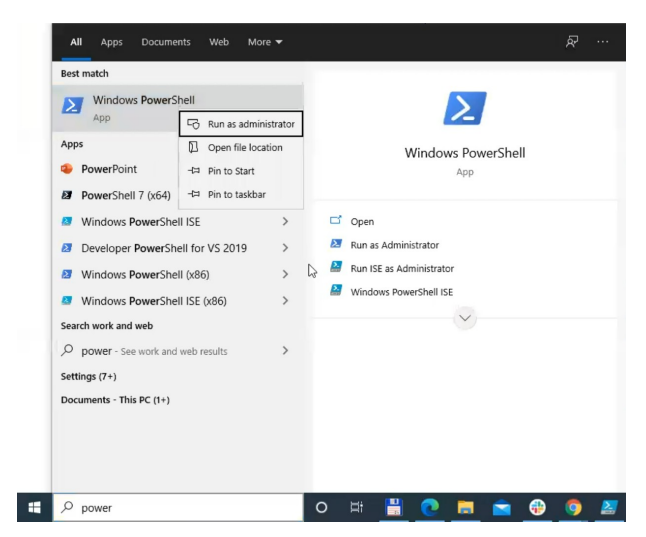Open PowerShell ISE icon on taskbar

609,507
